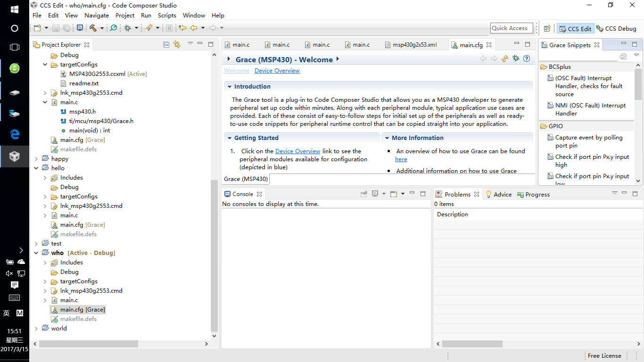The width and height of the screenshot is (644, 362).
Task: Open Project Explorer view menu triangle
Action: click(x=190, y=43)
